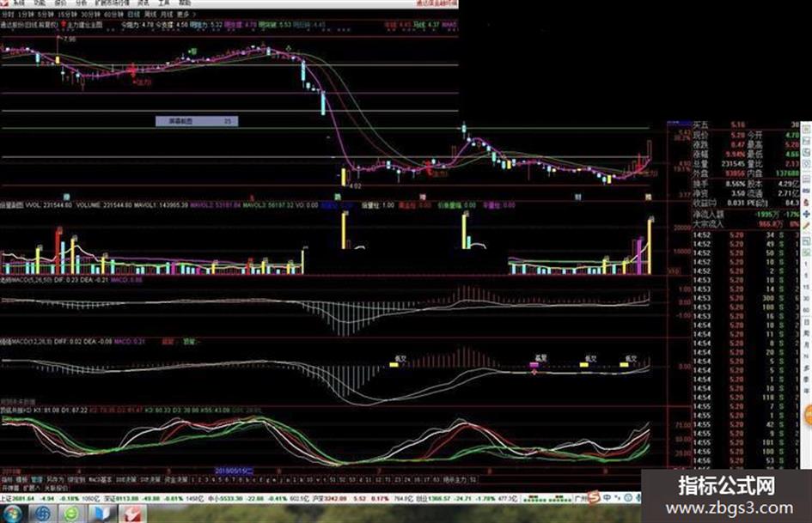Click the 上证 index value in status bar
The height and width of the screenshot is (523, 812).
[23, 499]
